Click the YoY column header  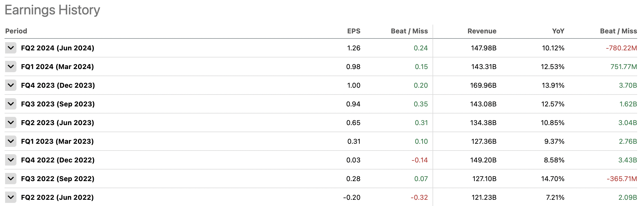pos(558,31)
